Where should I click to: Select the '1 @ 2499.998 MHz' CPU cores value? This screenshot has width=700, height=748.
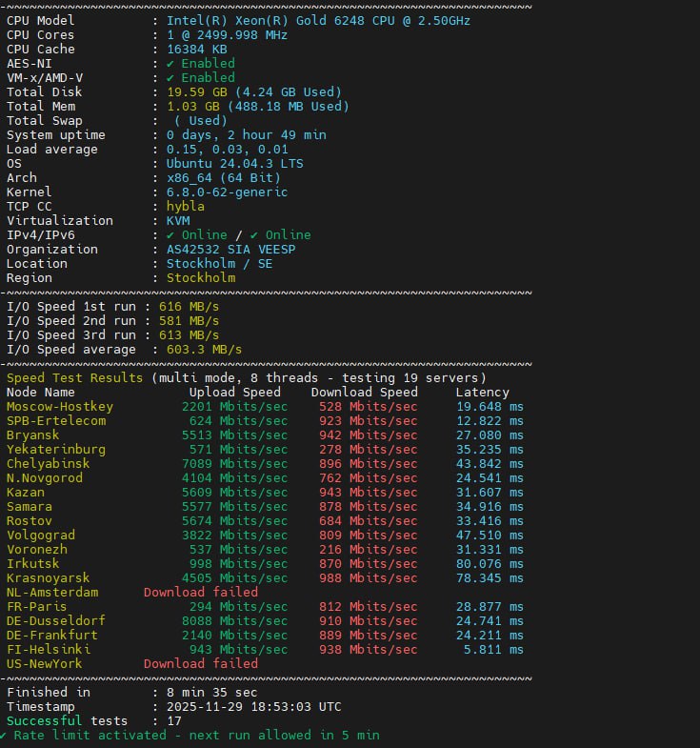(227, 35)
